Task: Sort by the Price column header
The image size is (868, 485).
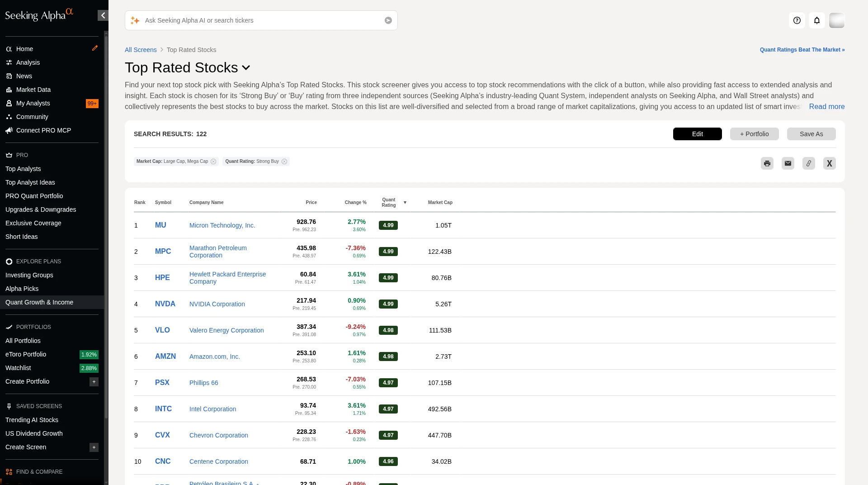Action: pyautogui.click(x=311, y=203)
